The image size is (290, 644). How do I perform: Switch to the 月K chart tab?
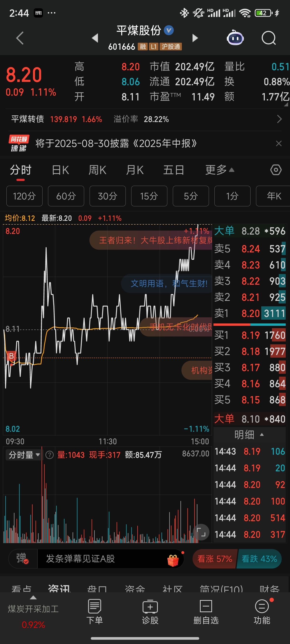coord(135,170)
